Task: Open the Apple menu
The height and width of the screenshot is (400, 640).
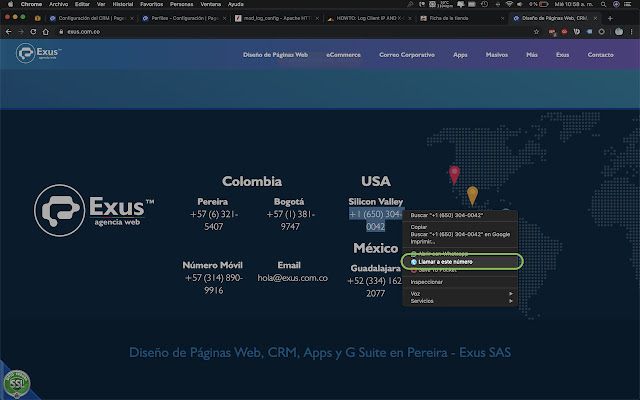Action: [10, 4]
